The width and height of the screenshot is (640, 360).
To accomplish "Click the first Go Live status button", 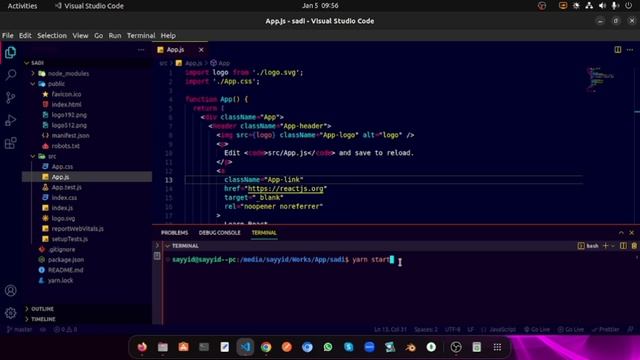I will [x=537, y=329].
